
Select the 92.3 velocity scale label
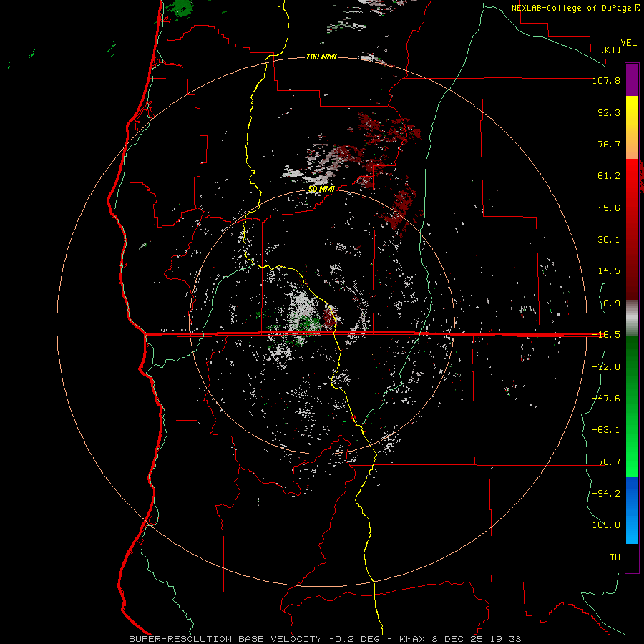click(609, 112)
